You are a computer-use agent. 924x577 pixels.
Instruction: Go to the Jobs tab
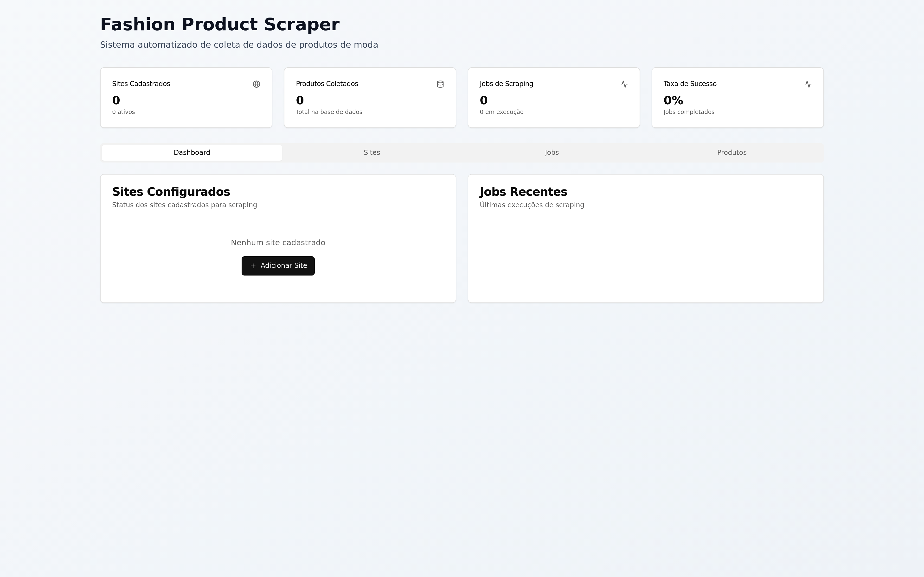tap(551, 153)
